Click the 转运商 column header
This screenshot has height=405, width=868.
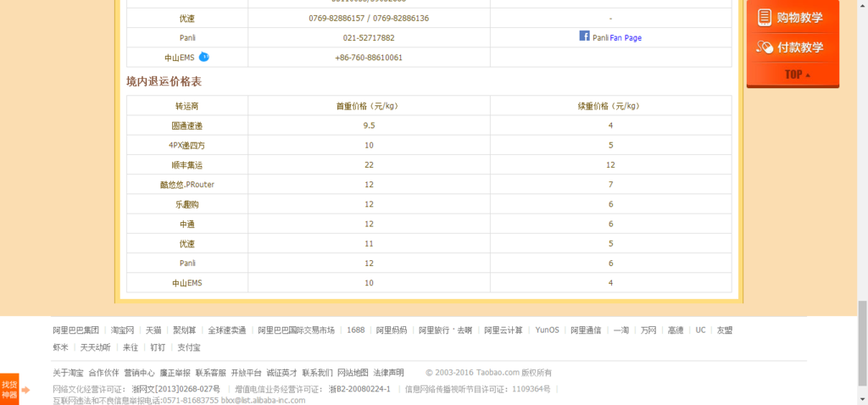pos(187,106)
